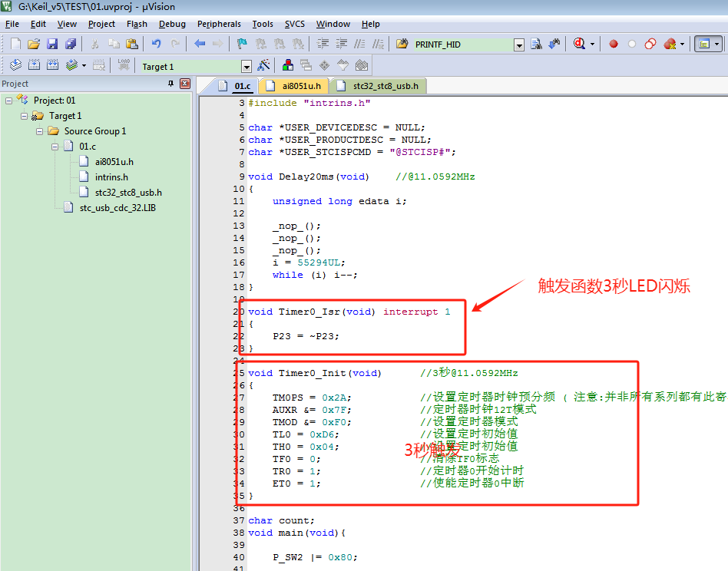Switch to the ai8051u.h tab
This screenshot has width=728, height=571.
pyautogui.click(x=295, y=86)
